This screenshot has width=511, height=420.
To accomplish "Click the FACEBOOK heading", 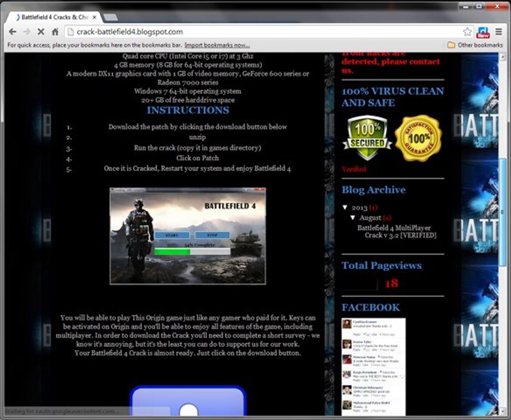I will [370, 307].
